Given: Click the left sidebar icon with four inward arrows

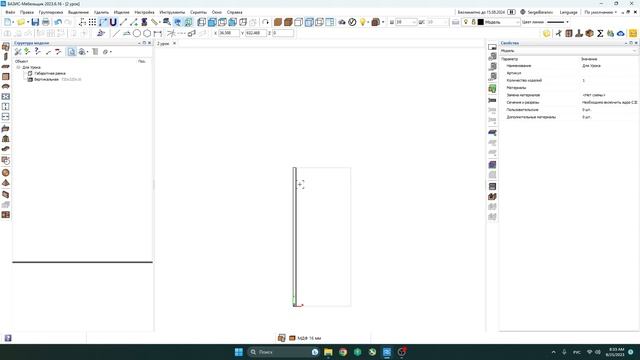Looking at the screenshot, I should pyautogui.click(x=6, y=97).
